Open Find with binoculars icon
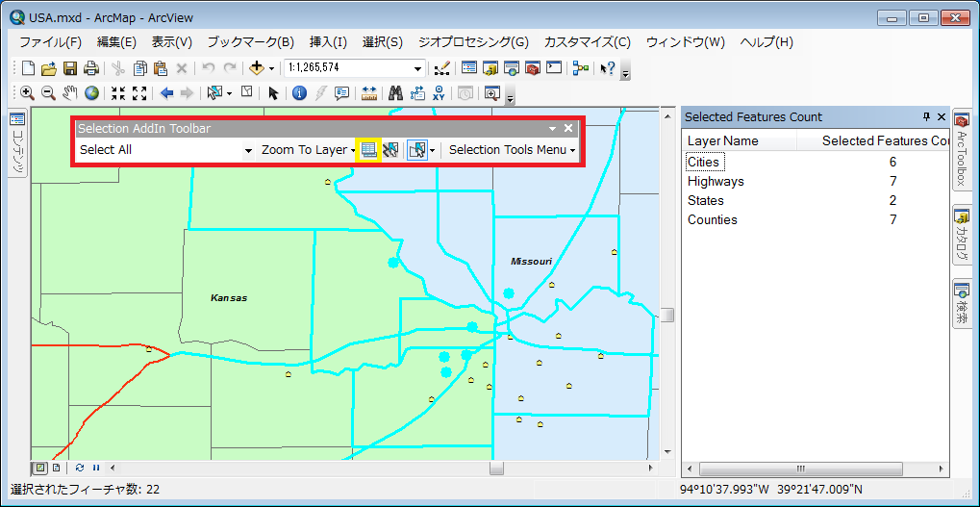The width and height of the screenshot is (980, 507). (395, 93)
